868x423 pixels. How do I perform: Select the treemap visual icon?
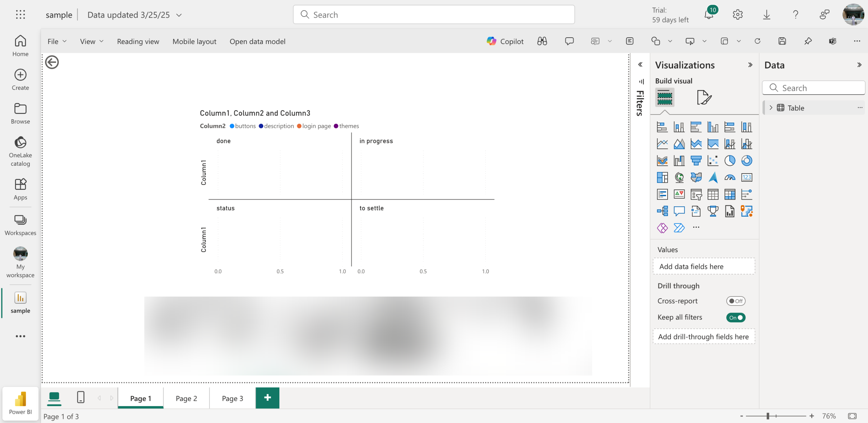click(x=662, y=177)
